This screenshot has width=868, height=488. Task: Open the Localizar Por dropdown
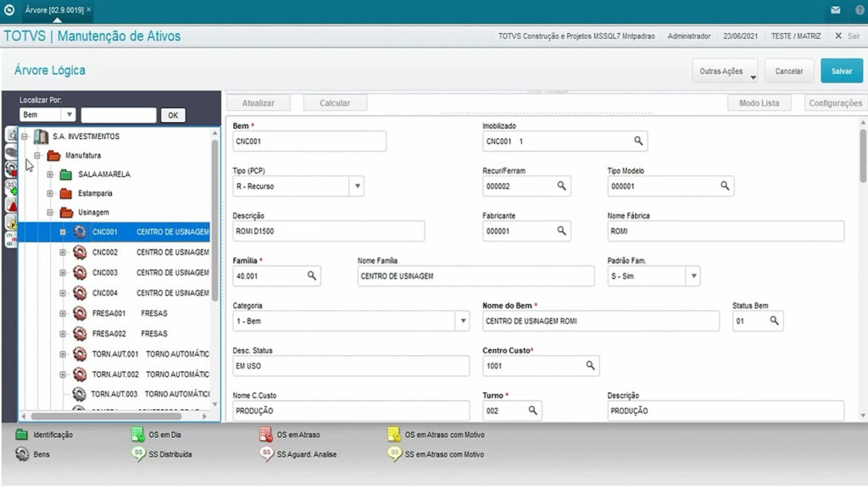[69, 114]
